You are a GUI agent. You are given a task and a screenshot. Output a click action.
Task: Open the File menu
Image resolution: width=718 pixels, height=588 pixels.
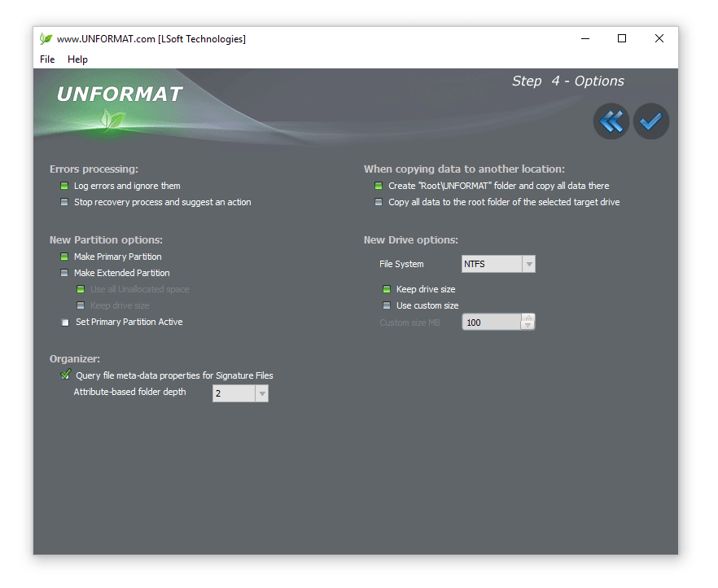(47, 59)
